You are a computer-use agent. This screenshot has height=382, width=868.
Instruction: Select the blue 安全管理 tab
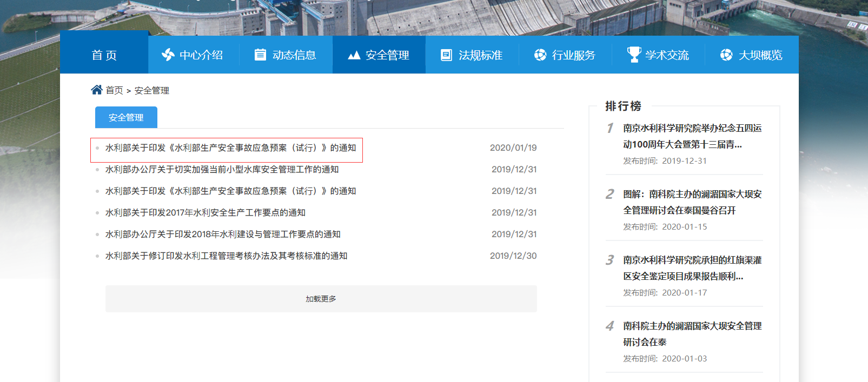126,117
